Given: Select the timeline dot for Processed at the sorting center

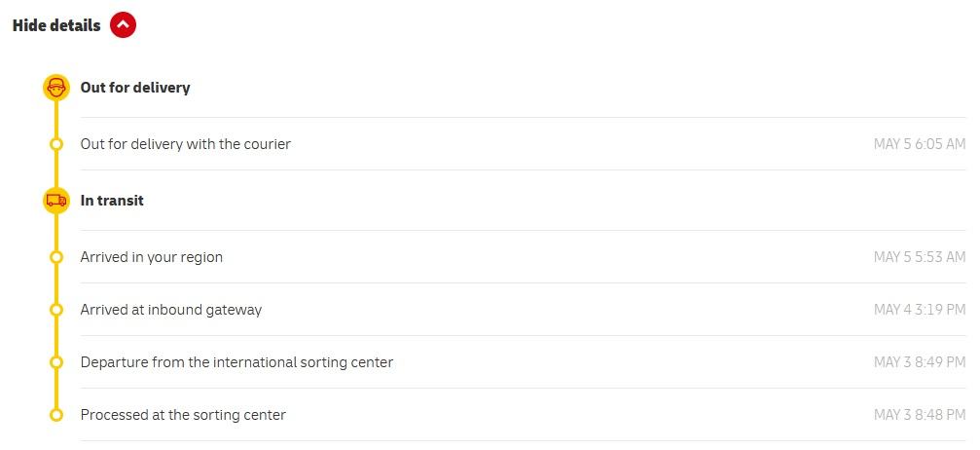Looking at the screenshot, I should tap(56, 415).
